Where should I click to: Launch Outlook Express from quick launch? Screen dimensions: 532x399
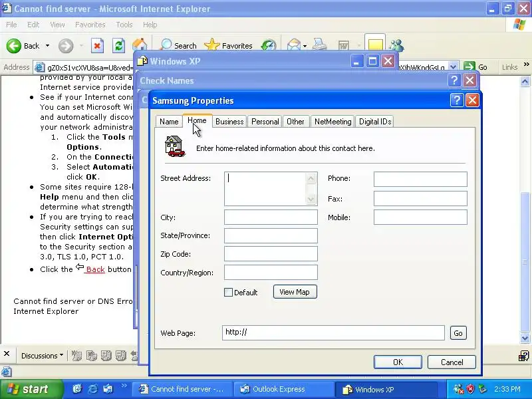pyautogui.click(x=108, y=389)
